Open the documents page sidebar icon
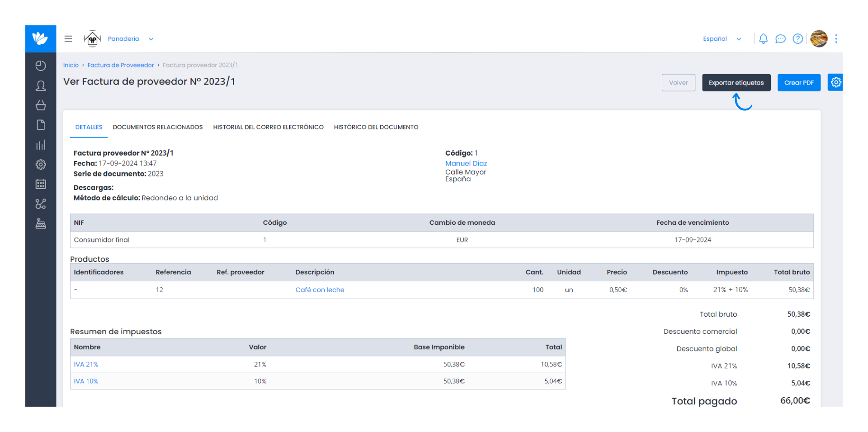 click(x=41, y=125)
